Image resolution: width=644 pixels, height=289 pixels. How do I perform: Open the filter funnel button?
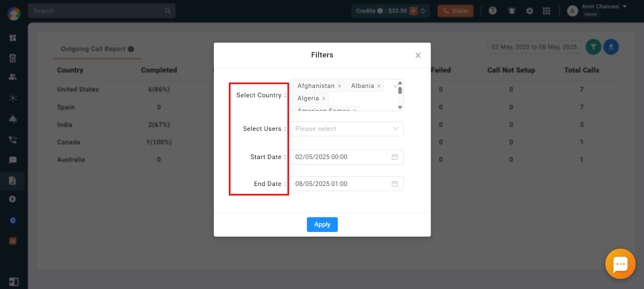tap(593, 47)
